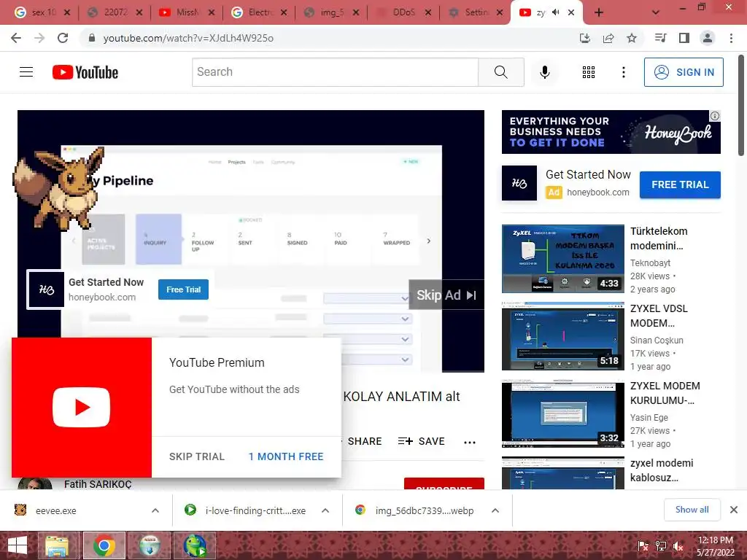Open the tab search dropdown chevron
The height and width of the screenshot is (560, 747).
(x=656, y=12)
